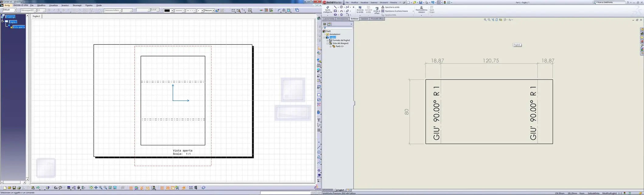644x195 pixels.
Task: Click the text frame A icon in CATIA
Action: pyautogui.click(x=250, y=10)
